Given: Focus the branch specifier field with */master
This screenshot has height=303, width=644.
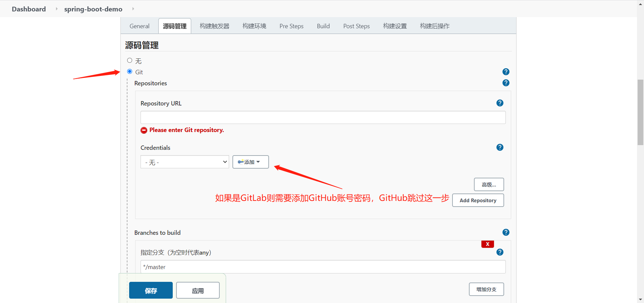Looking at the screenshot, I should (323, 267).
